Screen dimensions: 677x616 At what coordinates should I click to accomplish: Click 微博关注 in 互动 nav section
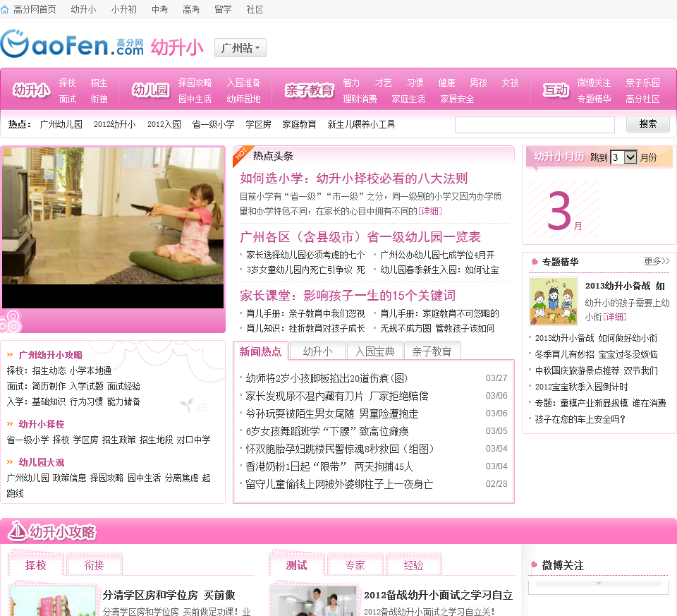pos(594,83)
